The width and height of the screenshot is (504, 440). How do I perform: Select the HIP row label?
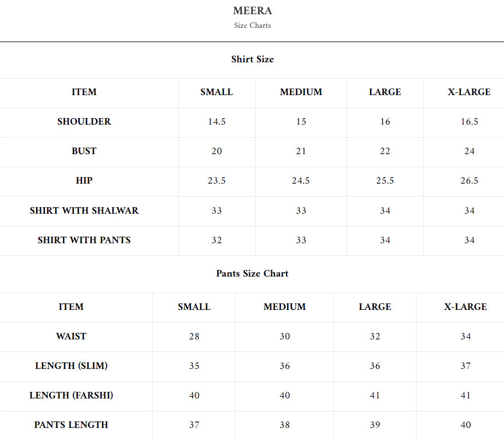point(84,180)
